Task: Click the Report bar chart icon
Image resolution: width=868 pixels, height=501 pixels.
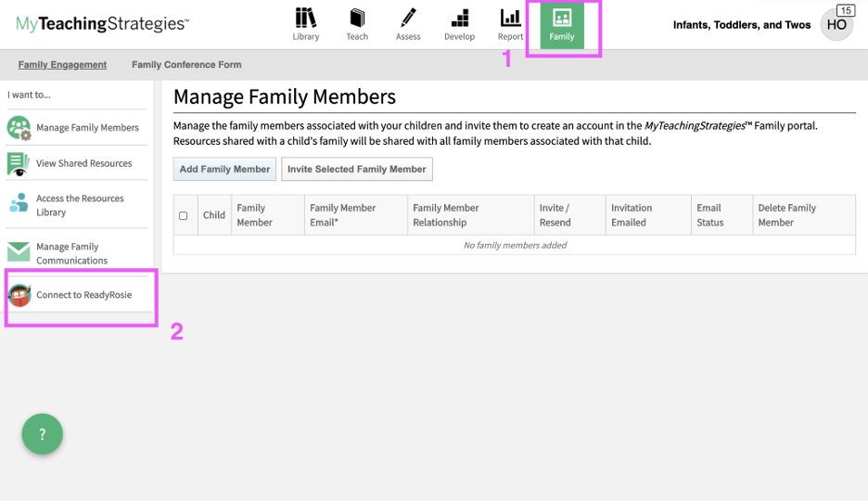Action: [510, 19]
